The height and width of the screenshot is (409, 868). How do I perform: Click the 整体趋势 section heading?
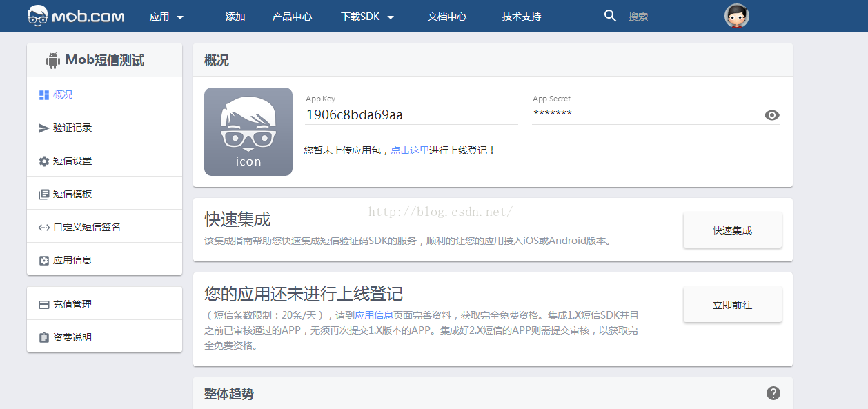point(229,394)
